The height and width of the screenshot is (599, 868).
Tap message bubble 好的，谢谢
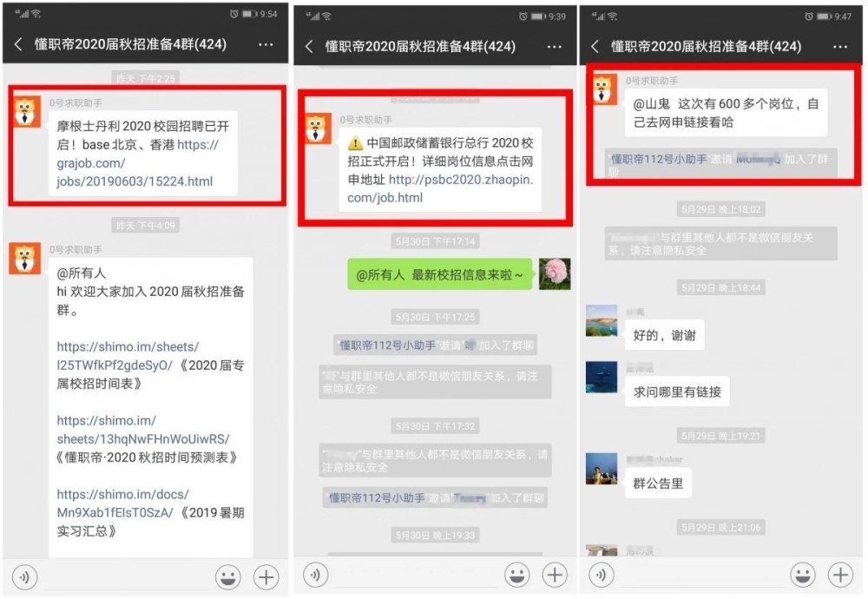pos(664,335)
